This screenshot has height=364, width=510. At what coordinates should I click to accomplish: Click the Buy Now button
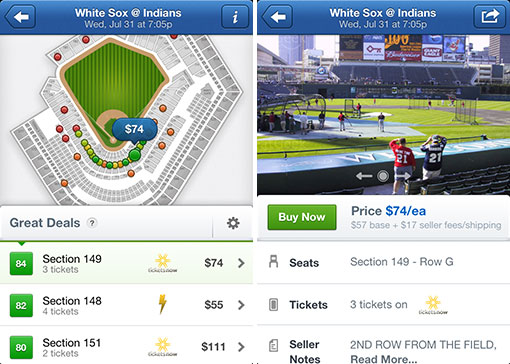[302, 217]
